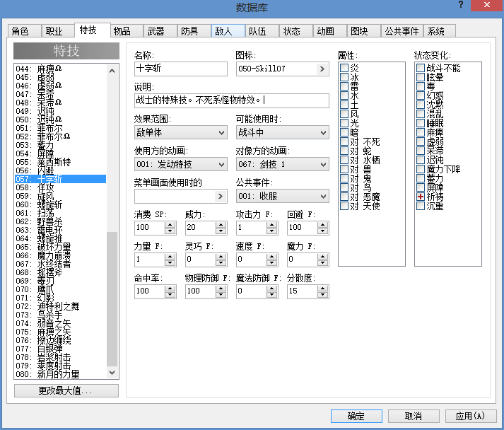Open the 状态 tab
Screen dimensions: 504x430
click(295, 31)
